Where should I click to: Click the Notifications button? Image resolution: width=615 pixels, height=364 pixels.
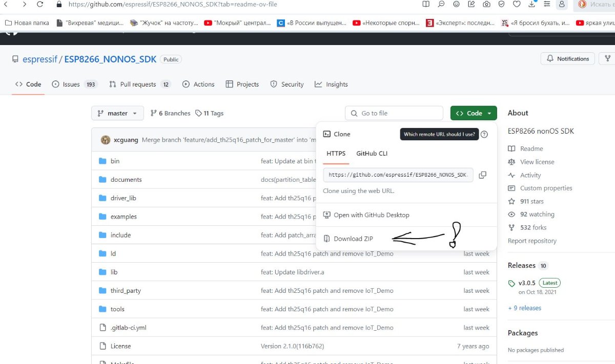click(x=568, y=59)
